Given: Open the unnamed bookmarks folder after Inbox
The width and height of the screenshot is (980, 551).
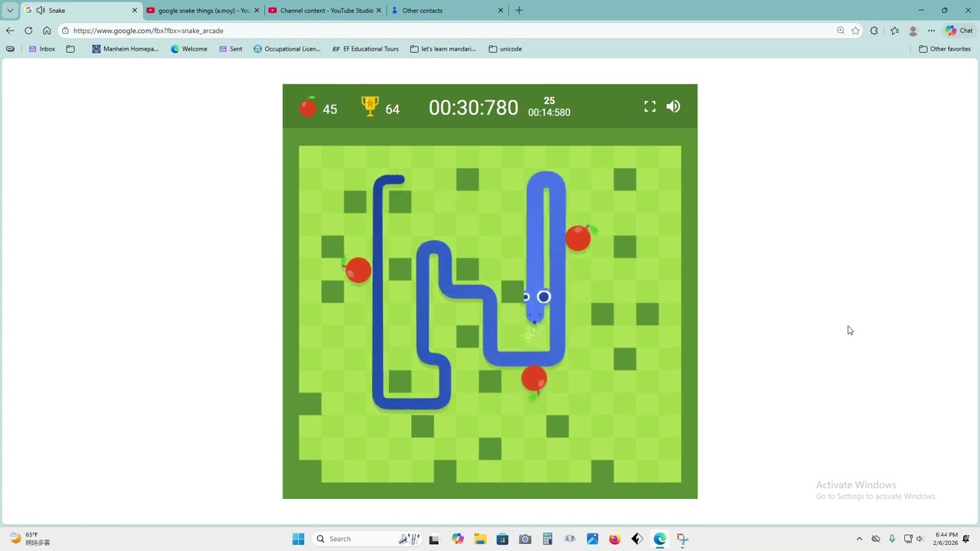Looking at the screenshot, I should click(70, 49).
